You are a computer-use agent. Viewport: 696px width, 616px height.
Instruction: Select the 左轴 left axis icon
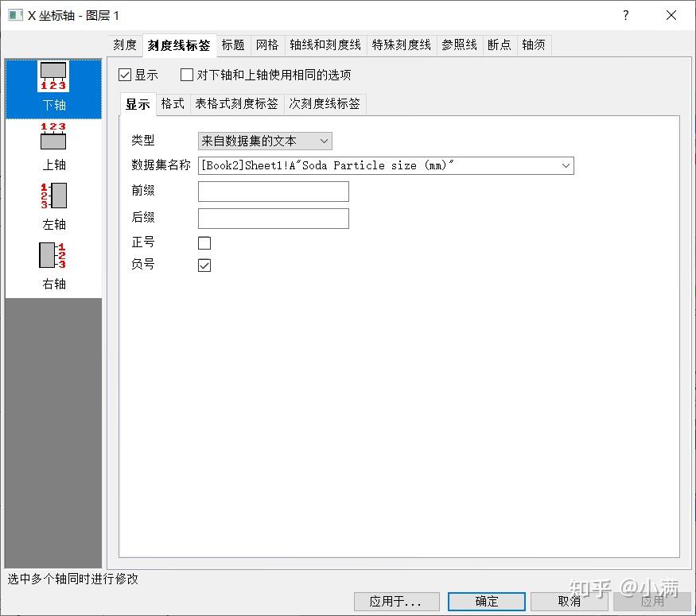click(53, 207)
